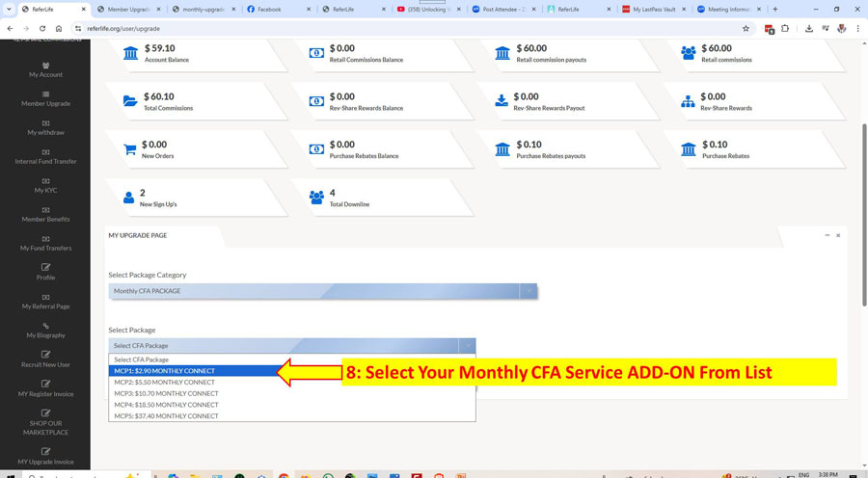Click the New Orders shopping cart icon

click(x=129, y=149)
